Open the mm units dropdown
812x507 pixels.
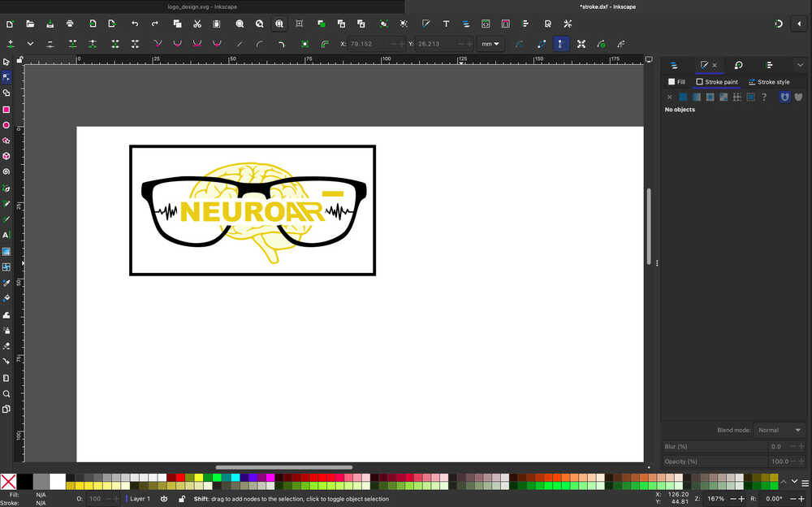490,44
